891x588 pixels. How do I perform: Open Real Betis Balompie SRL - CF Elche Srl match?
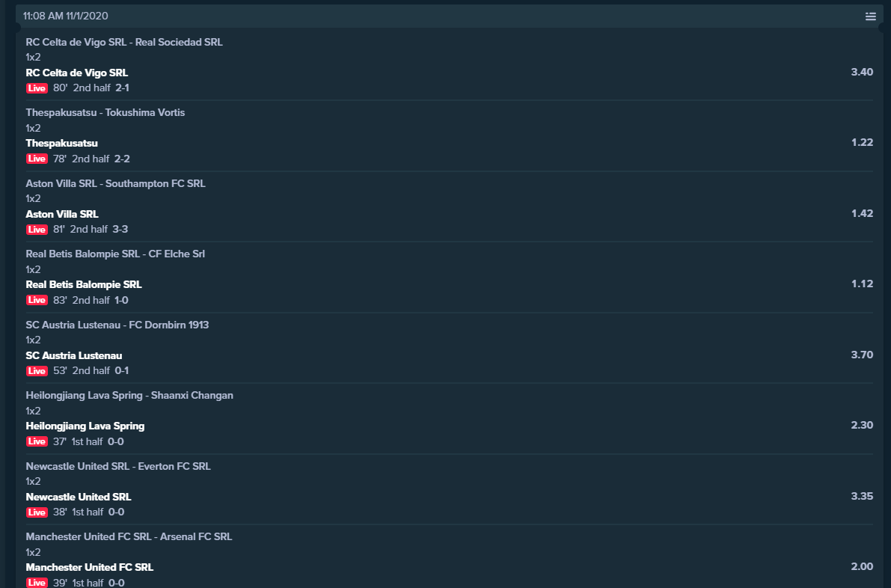pyautogui.click(x=115, y=254)
